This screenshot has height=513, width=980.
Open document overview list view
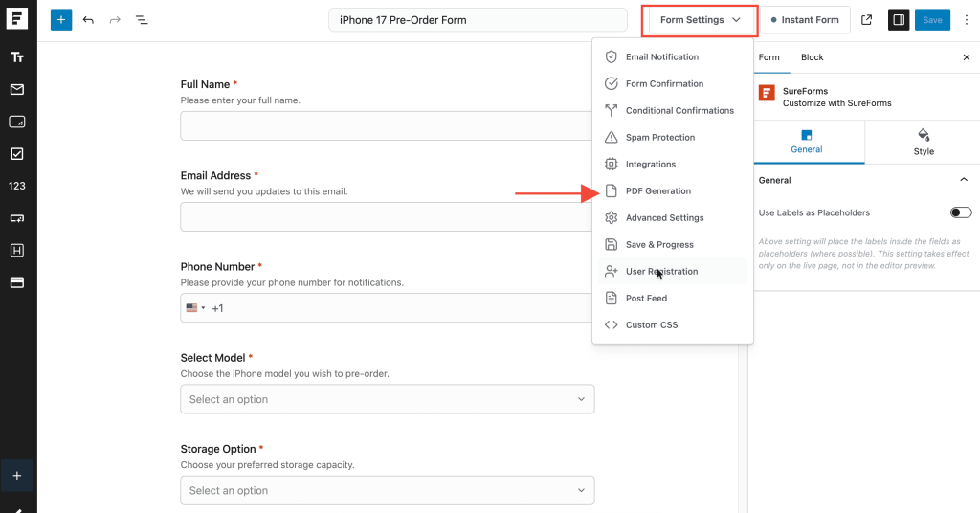tap(142, 20)
